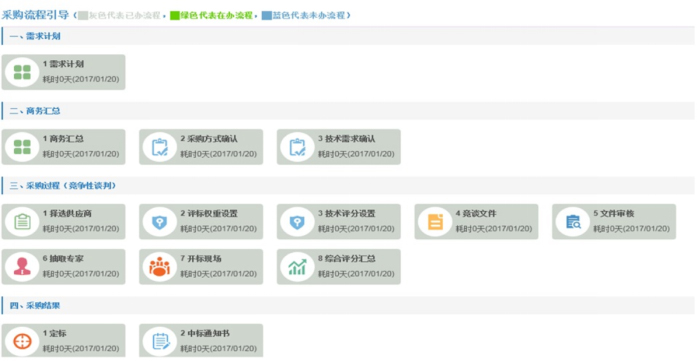Open the 1 定标 step
698x363 pixels.
coord(63,340)
